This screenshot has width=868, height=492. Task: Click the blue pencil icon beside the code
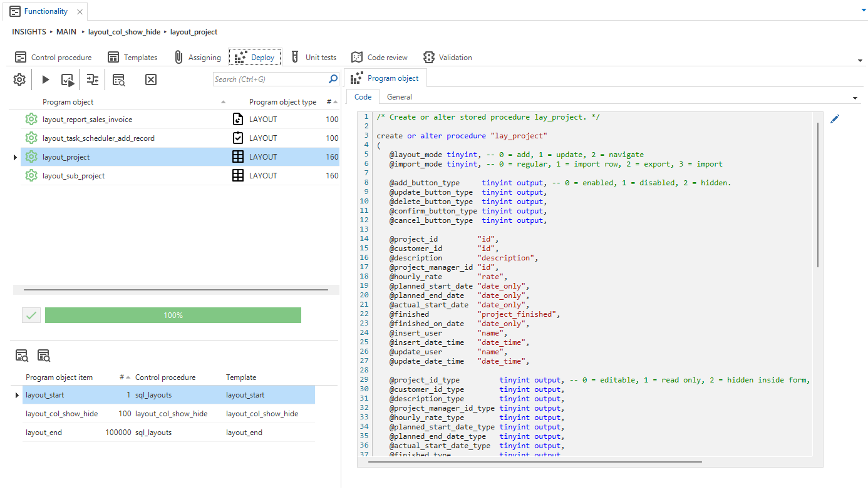(x=834, y=119)
